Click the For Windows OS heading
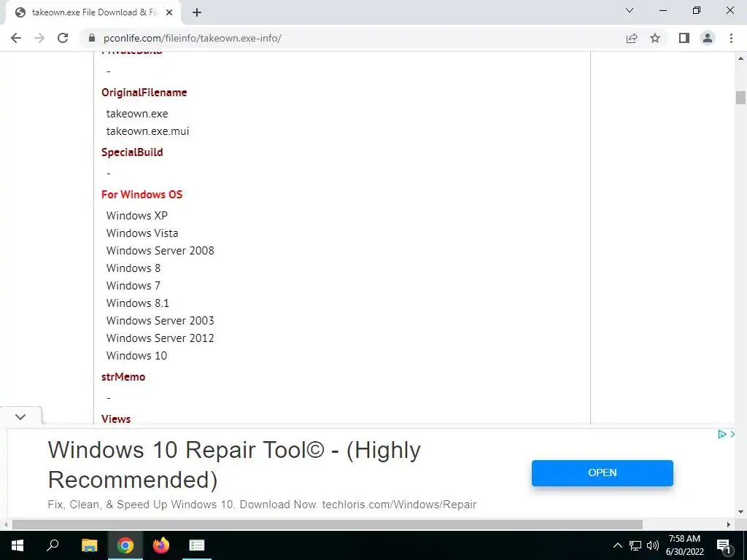The height and width of the screenshot is (560, 747). coord(142,194)
